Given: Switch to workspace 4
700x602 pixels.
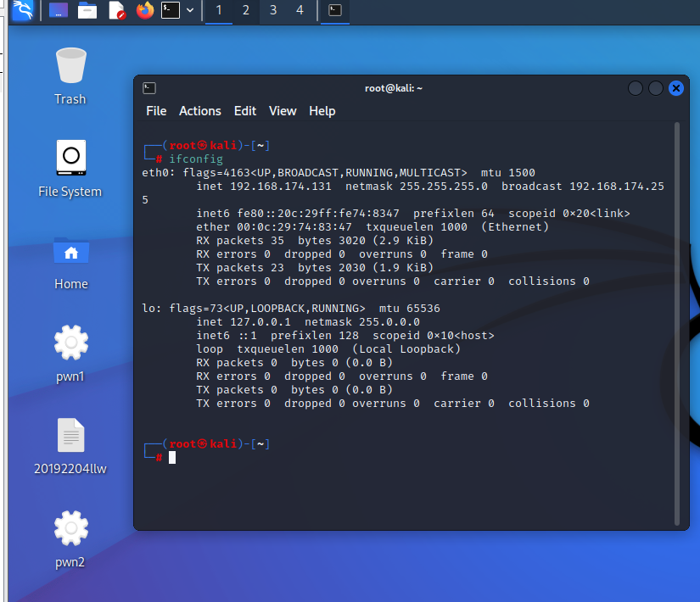Looking at the screenshot, I should 300,10.
